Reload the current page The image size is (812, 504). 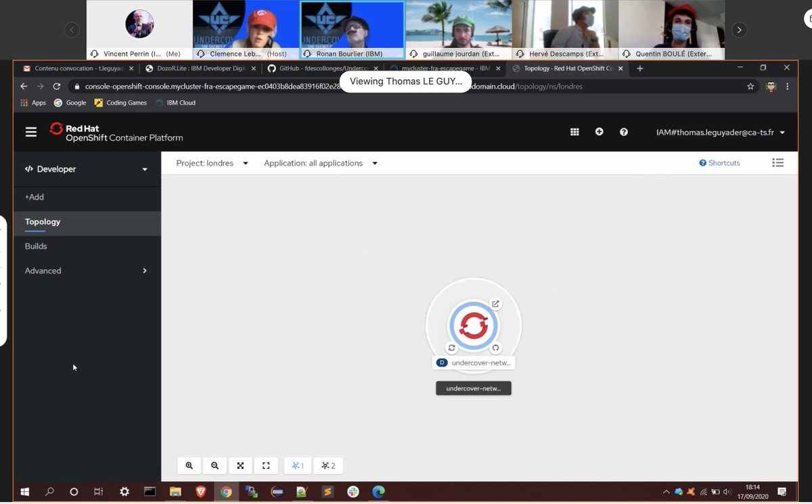57,87
